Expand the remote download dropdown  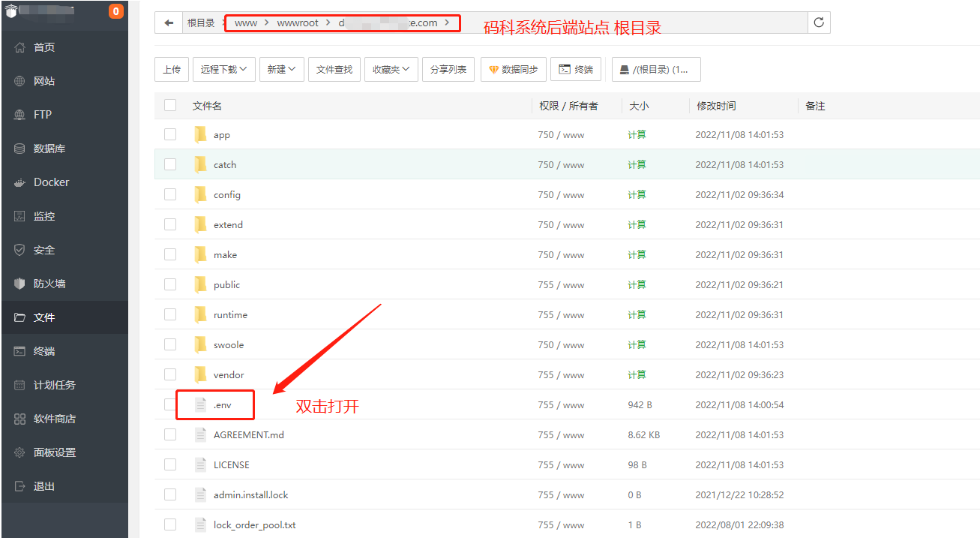coord(224,69)
